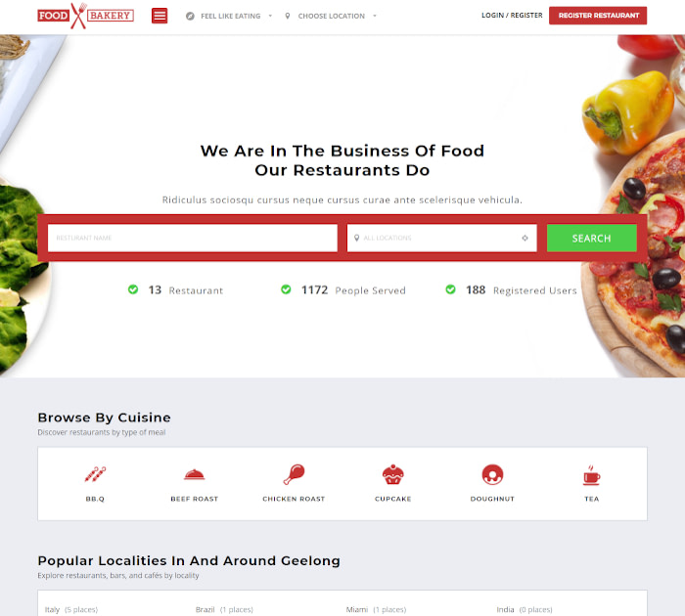Choose the Beef Roast cloche icon
This screenshot has height=616, width=685.
click(195, 474)
